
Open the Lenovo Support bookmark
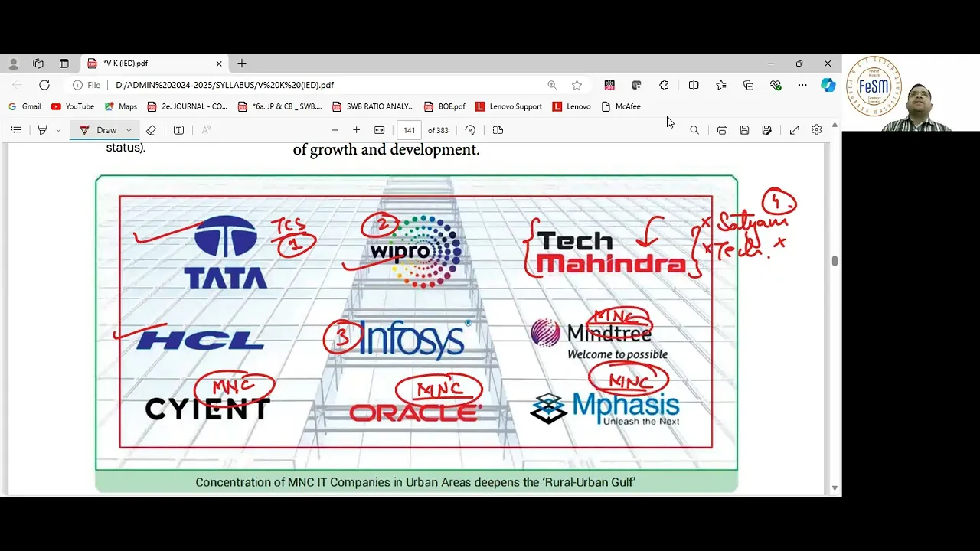[x=508, y=106]
